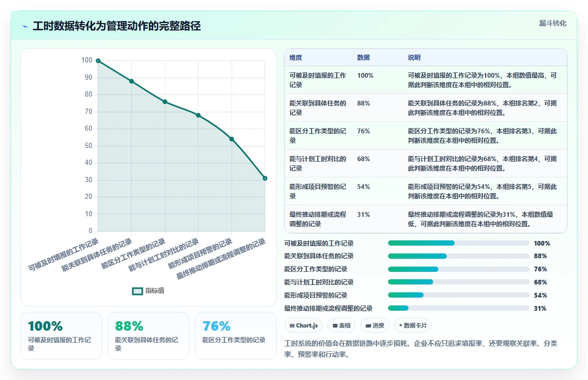Click the chart title 工时数据转化为管理动作的完整路径
Image resolution: width=588 pixels, height=380 pixels.
117,26
